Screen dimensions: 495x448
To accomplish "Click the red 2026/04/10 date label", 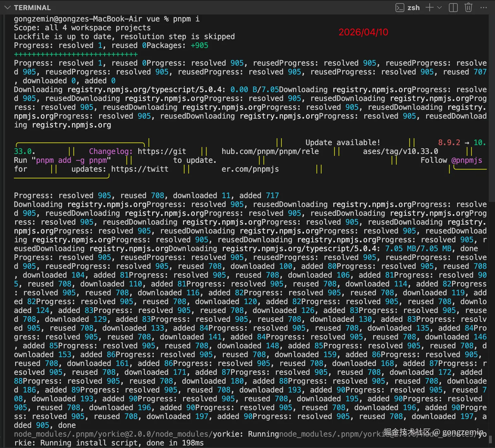I will tap(363, 32).
